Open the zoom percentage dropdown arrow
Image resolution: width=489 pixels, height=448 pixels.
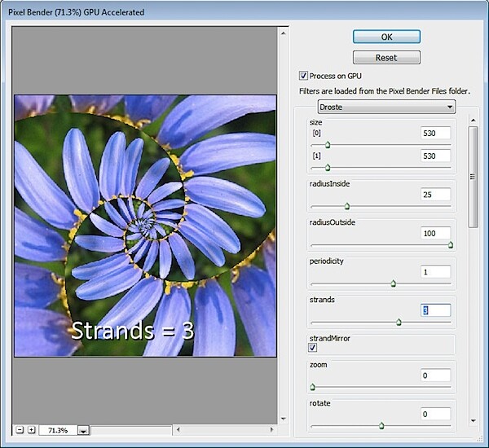[83, 431]
